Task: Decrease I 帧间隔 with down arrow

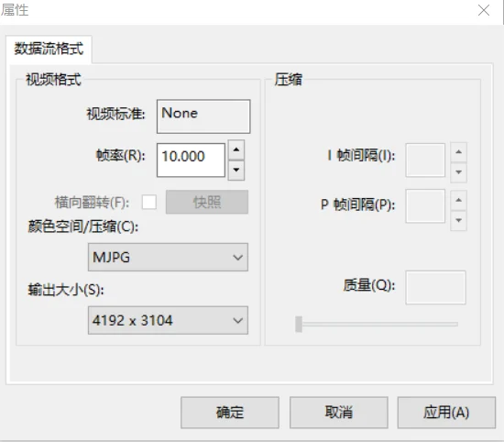Action: point(459,172)
